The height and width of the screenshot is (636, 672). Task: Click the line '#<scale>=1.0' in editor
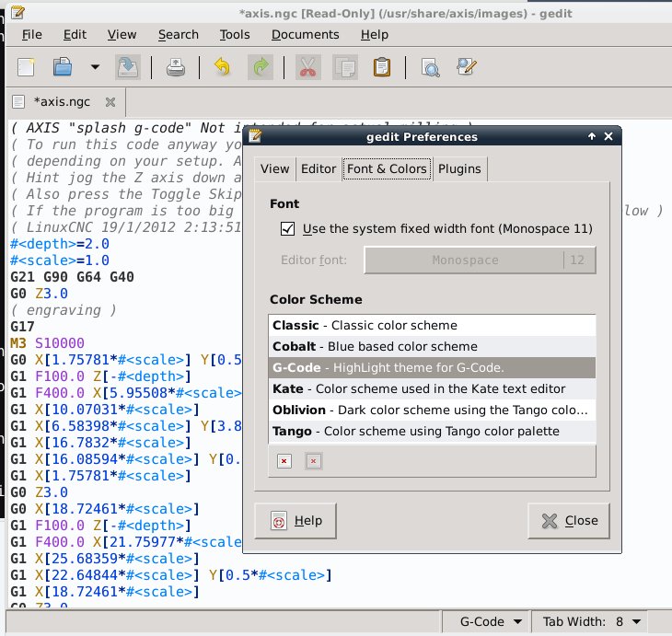[x=60, y=260]
